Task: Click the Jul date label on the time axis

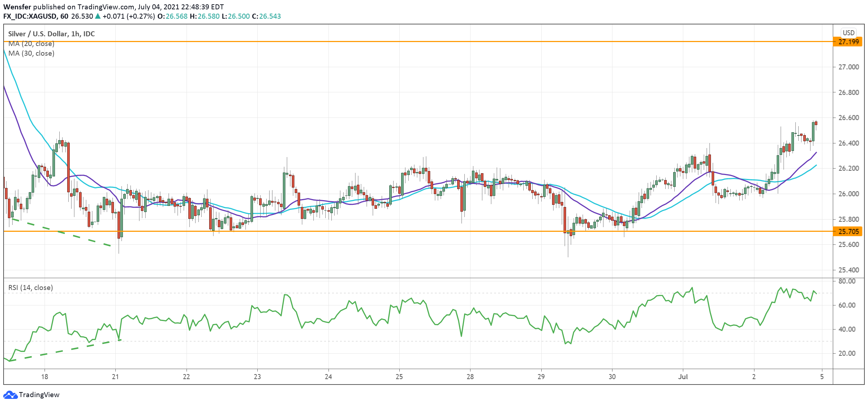Action: [683, 377]
